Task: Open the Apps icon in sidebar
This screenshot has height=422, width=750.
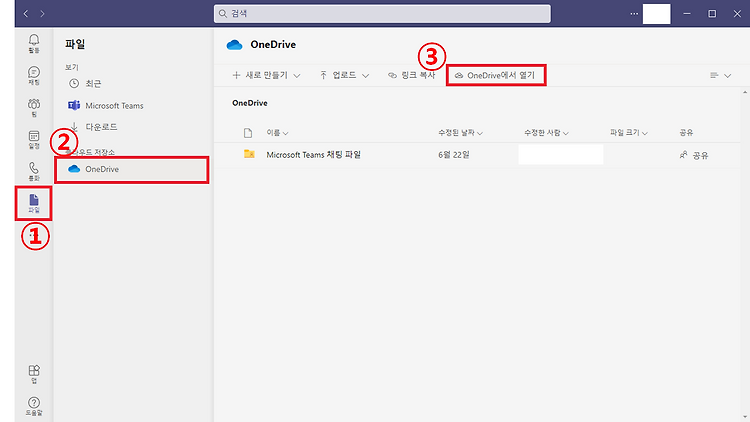Action: [33, 374]
